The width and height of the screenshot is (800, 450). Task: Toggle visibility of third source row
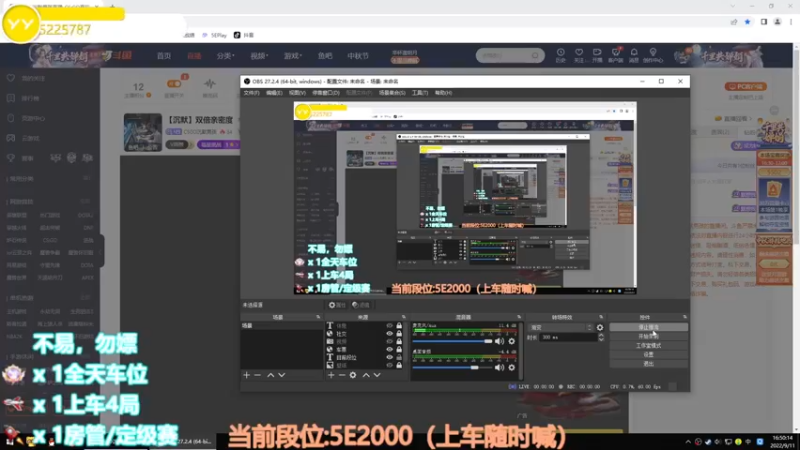389,341
